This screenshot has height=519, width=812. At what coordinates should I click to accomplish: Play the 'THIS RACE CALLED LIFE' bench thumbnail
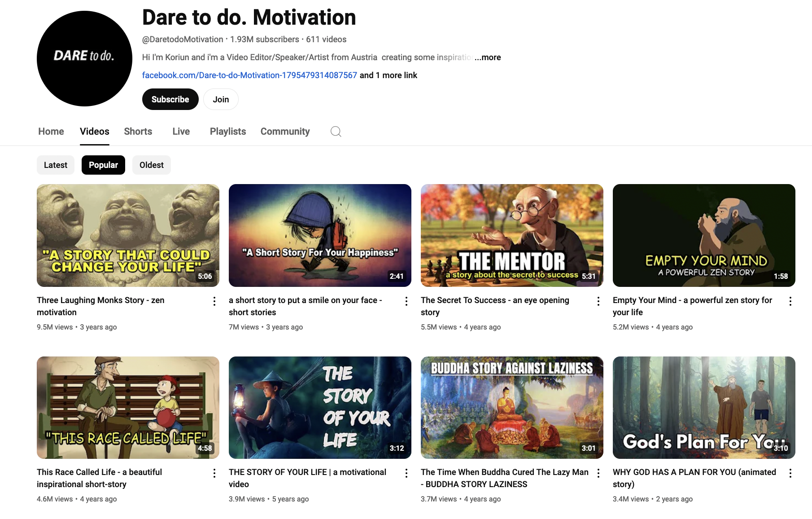pyautogui.click(x=128, y=408)
